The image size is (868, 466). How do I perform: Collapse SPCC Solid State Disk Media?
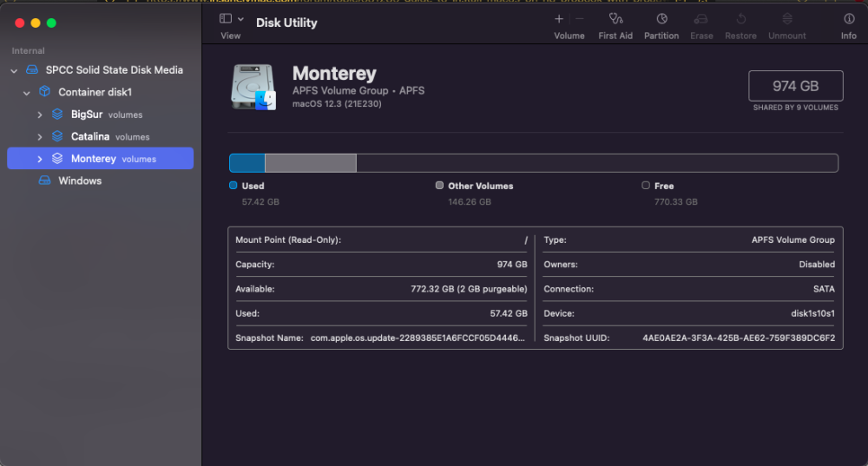coord(15,70)
